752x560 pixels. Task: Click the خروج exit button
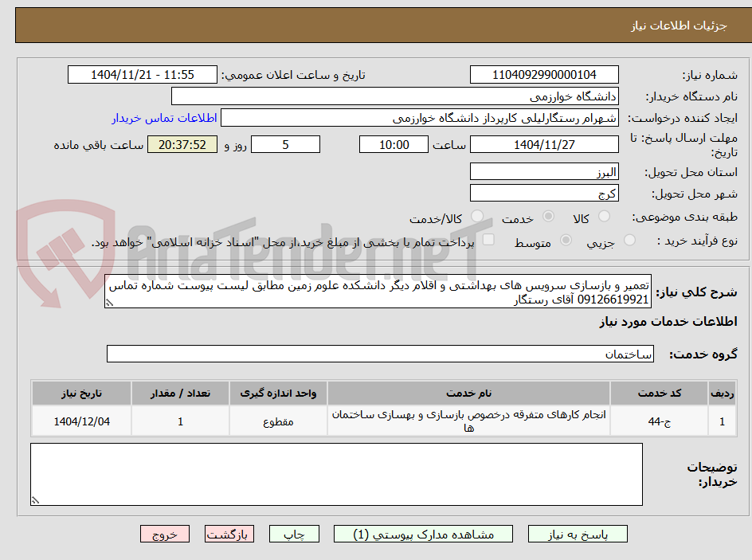164,534
